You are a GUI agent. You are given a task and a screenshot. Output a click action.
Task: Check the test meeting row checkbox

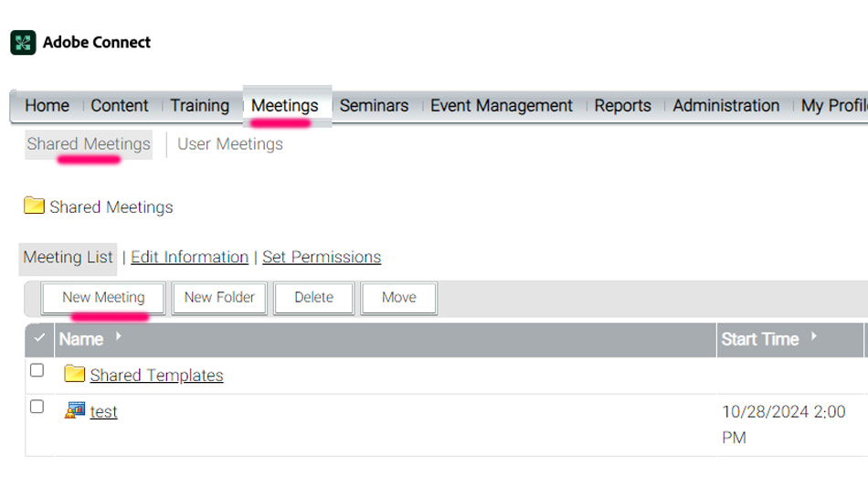[37, 407]
